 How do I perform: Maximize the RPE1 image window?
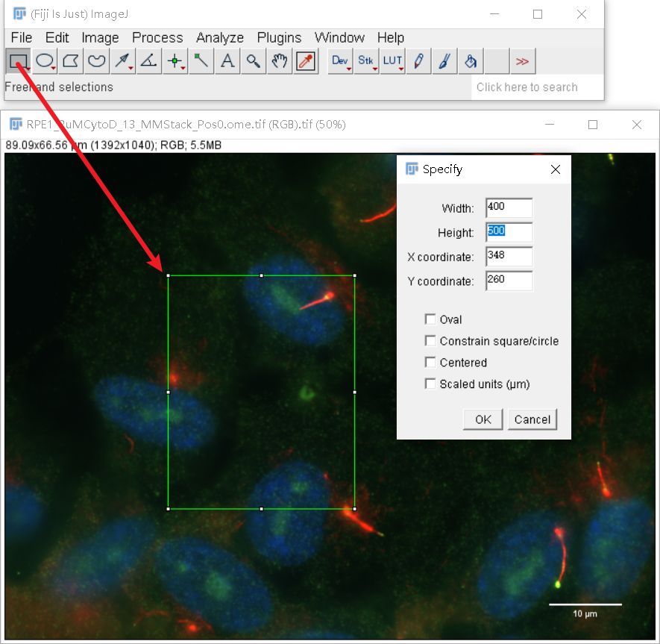tap(593, 125)
